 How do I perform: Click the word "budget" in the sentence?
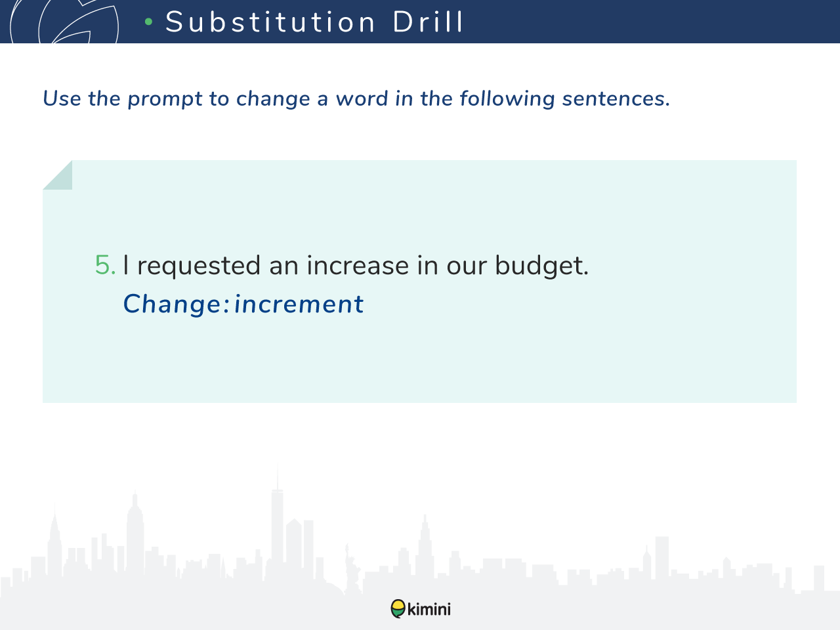tap(538, 266)
